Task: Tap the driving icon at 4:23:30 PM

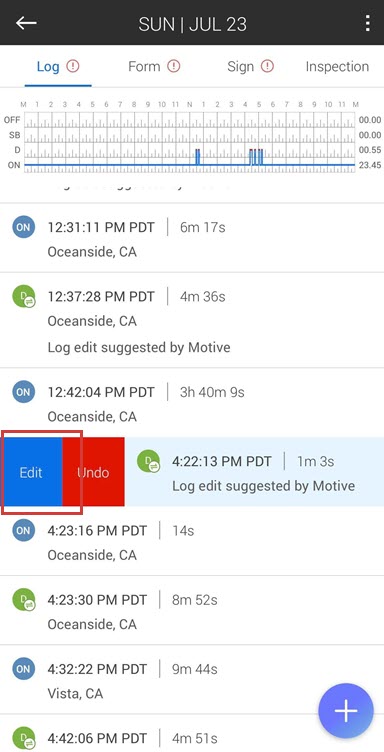Action: tap(23, 599)
